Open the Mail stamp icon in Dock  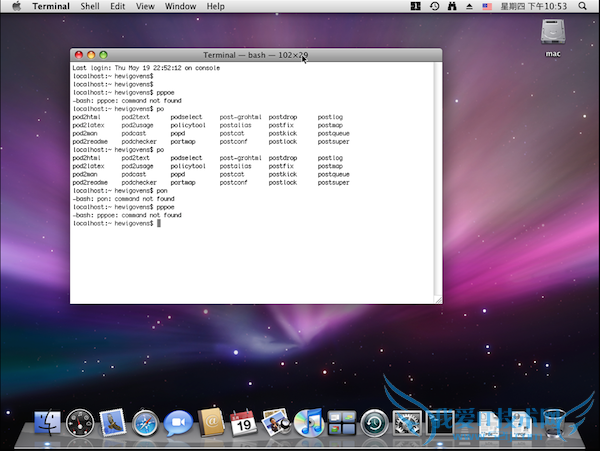(x=113, y=425)
